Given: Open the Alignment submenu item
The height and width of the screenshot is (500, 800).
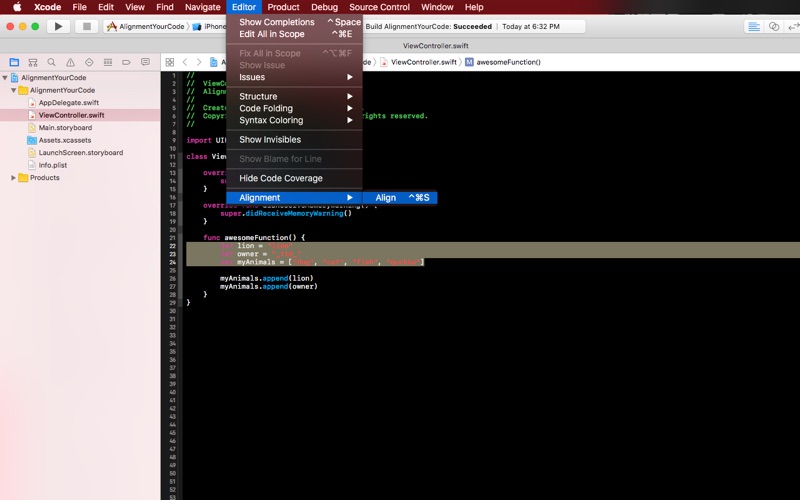Looking at the screenshot, I should [x=294, y=197].
